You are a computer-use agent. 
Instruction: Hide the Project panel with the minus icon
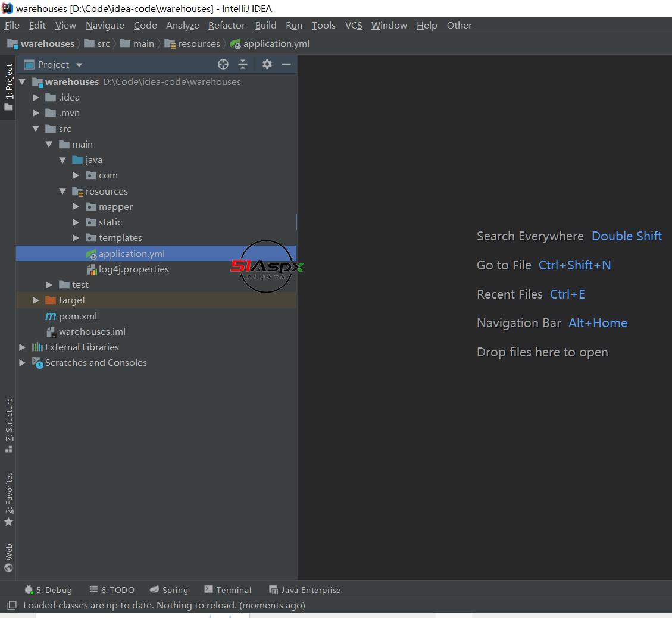(286, 64)
